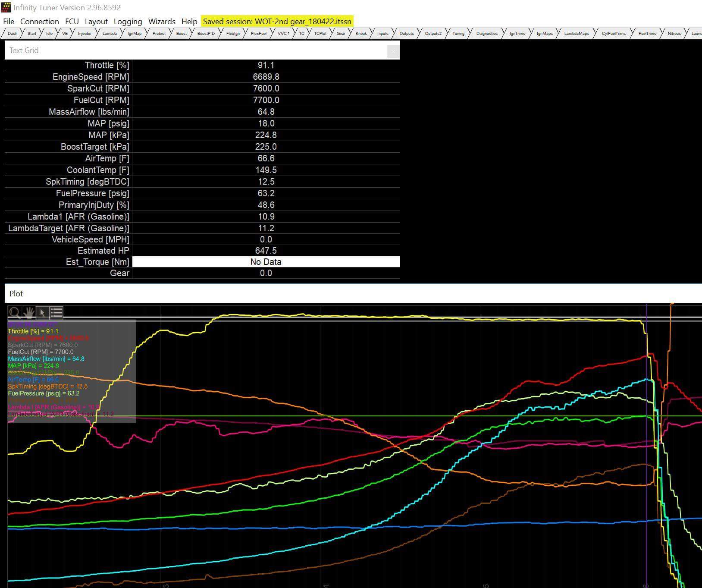The image size is (702, 588).
Task: Go to the Knock tab
Action: [361, 33]
